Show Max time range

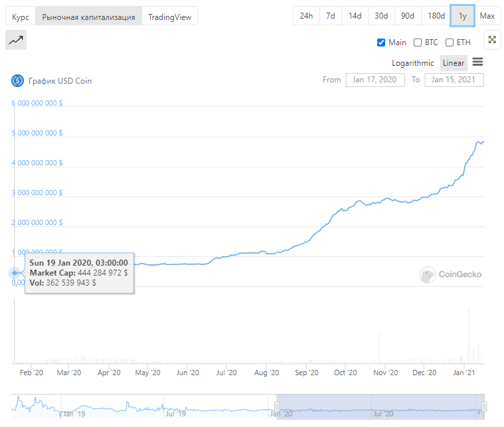487,16
